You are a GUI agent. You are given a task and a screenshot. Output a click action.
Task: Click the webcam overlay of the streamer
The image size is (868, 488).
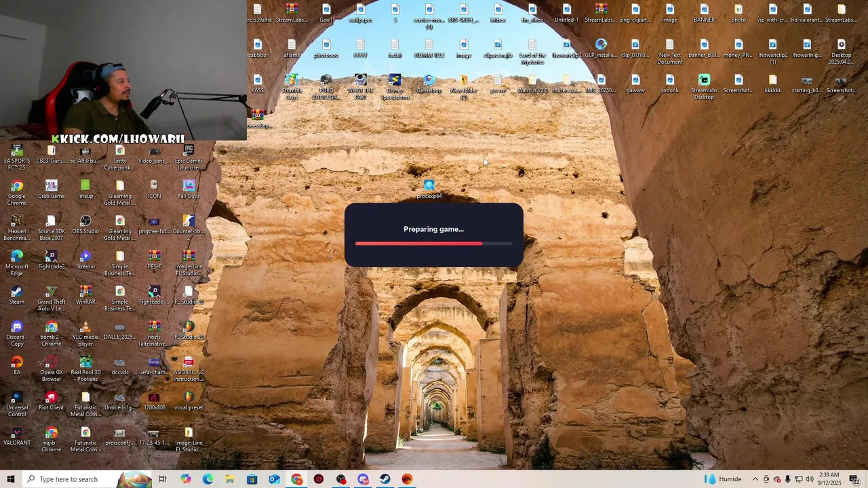coord(123,70)
